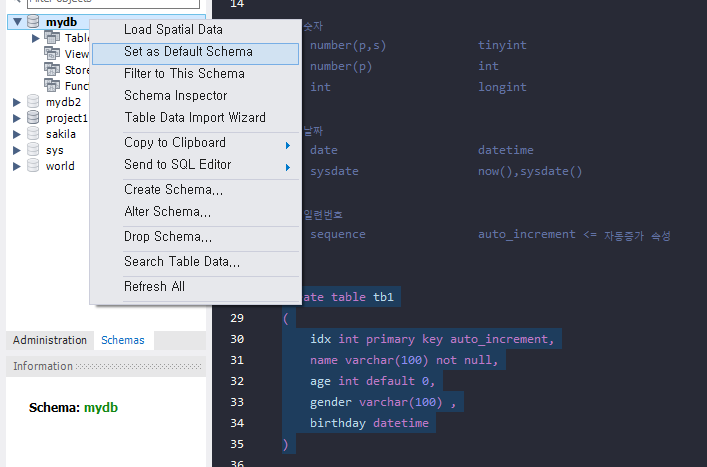
Task: Click line number 29 in gutter
Action: pos(237,318)
